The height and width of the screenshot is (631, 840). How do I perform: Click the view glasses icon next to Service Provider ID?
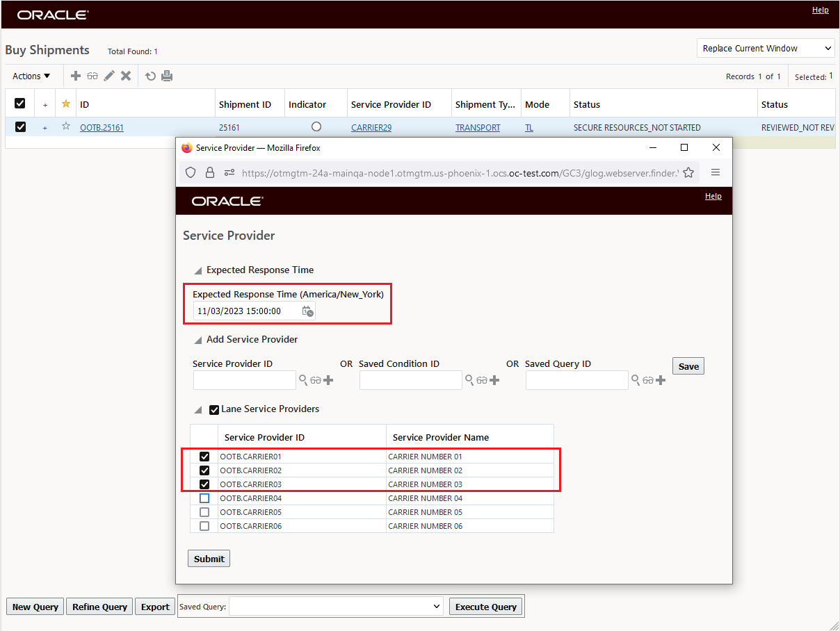(x=316, y=380)
